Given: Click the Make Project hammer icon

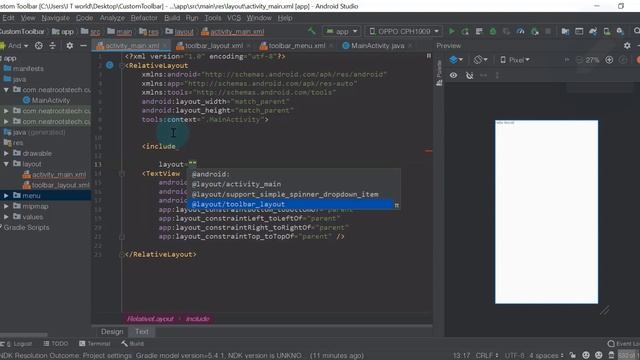Looking at the screenshot, I should click(311, 31).
